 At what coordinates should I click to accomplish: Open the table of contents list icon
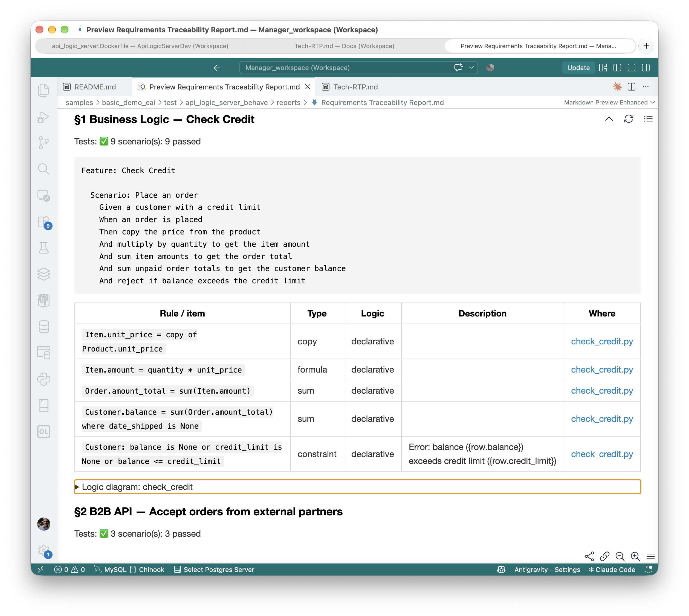click(x=648, y=119)
